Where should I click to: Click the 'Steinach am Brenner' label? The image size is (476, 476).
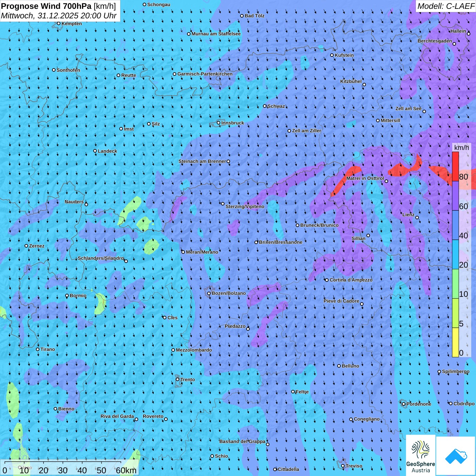pyautogui.click(x=202, y=161)
